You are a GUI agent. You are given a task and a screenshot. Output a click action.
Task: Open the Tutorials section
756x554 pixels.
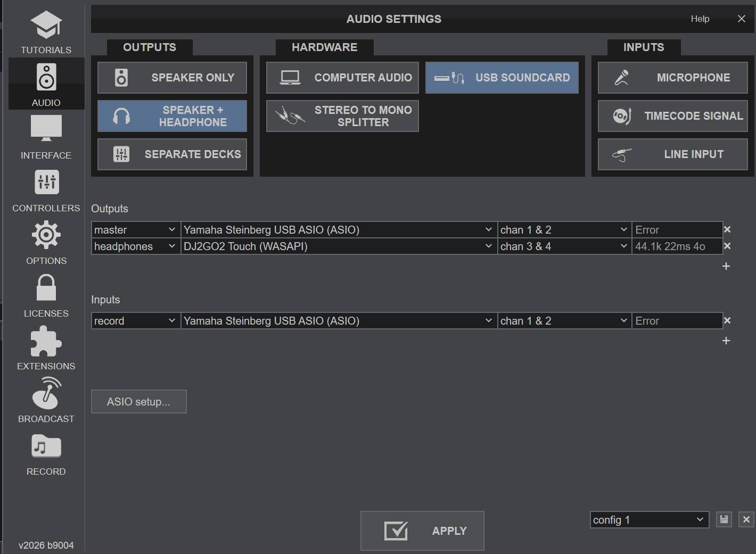[x=46, y=33]
